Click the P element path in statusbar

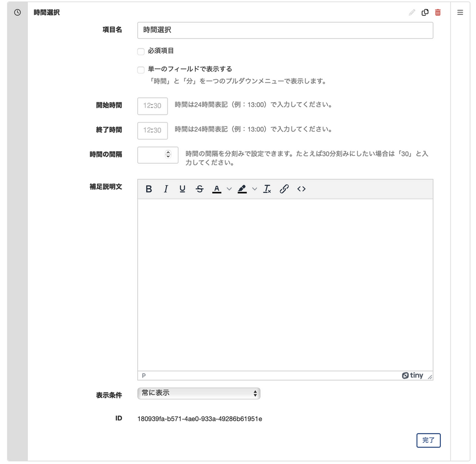tap(144, 376)
